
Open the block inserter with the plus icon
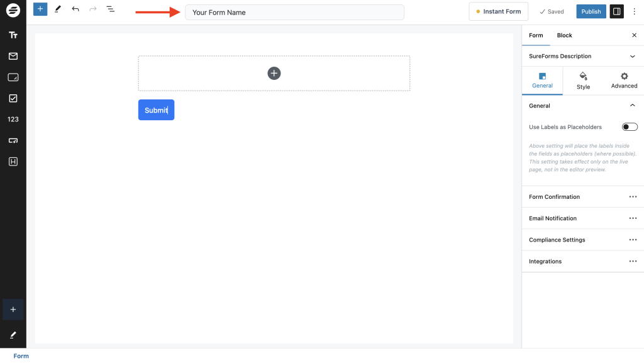point(40,9)
